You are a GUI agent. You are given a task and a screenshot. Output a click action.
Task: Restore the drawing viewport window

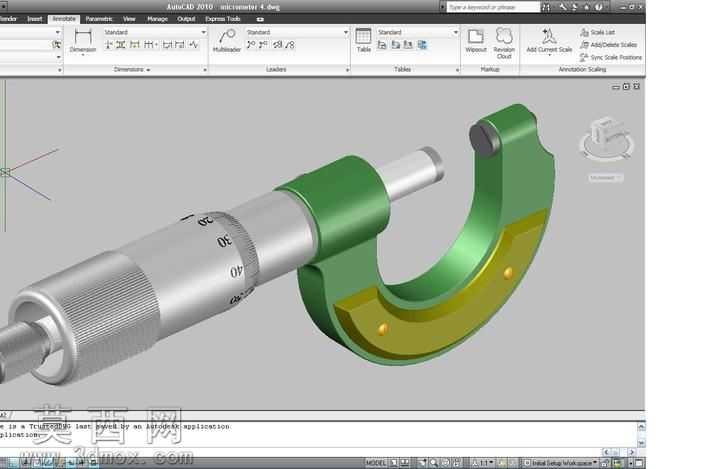(626, 87)
